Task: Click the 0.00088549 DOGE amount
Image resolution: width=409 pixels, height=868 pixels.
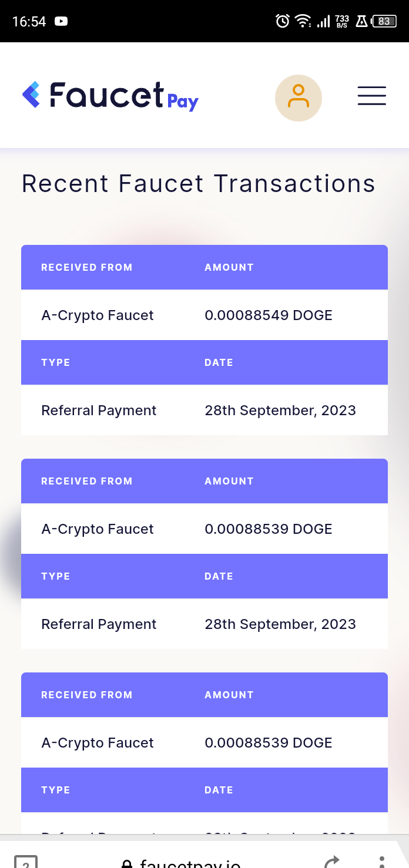Action: pyautogui.click(x=268, y=315)
